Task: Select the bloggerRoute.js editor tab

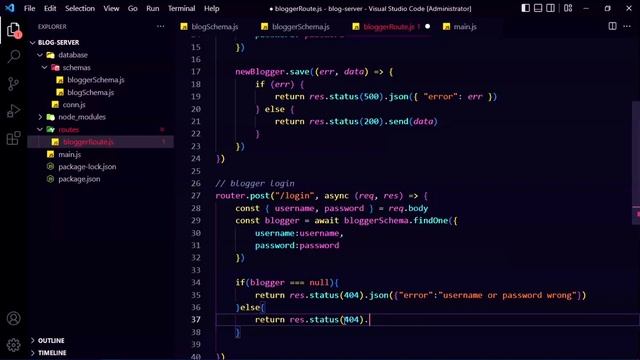Action: click(x=388, y=27)
